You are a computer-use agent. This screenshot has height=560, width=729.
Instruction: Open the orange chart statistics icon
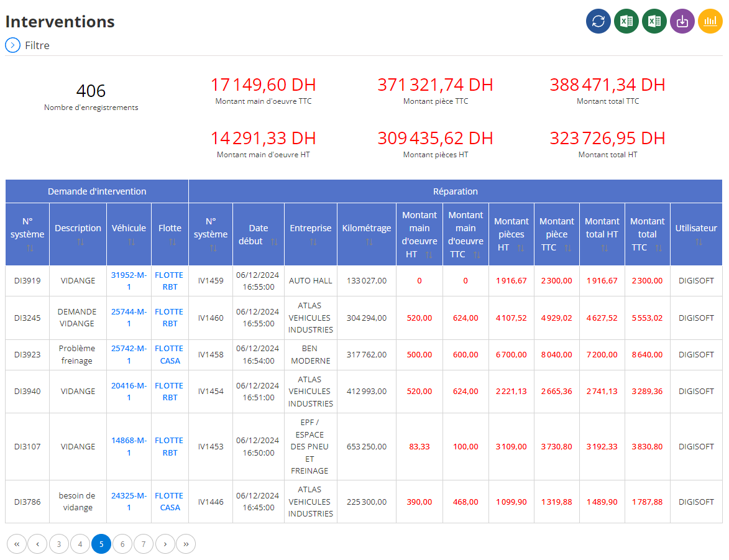point(710,21)
